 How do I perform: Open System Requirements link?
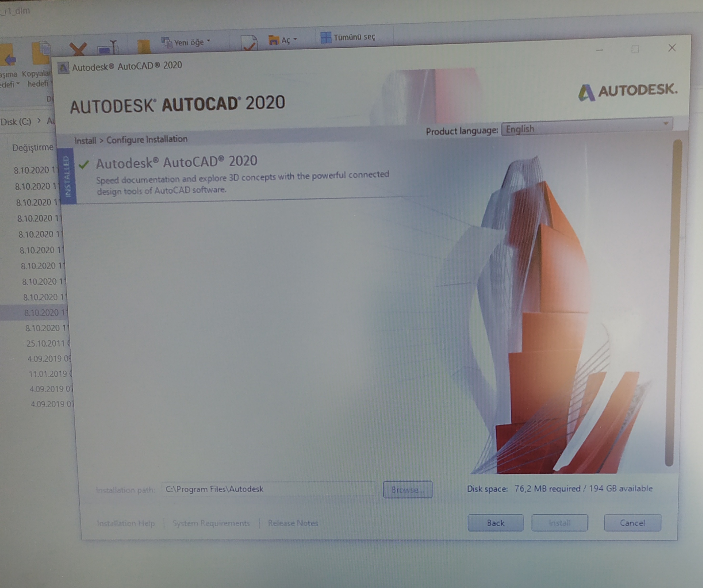tap(211, 523)
